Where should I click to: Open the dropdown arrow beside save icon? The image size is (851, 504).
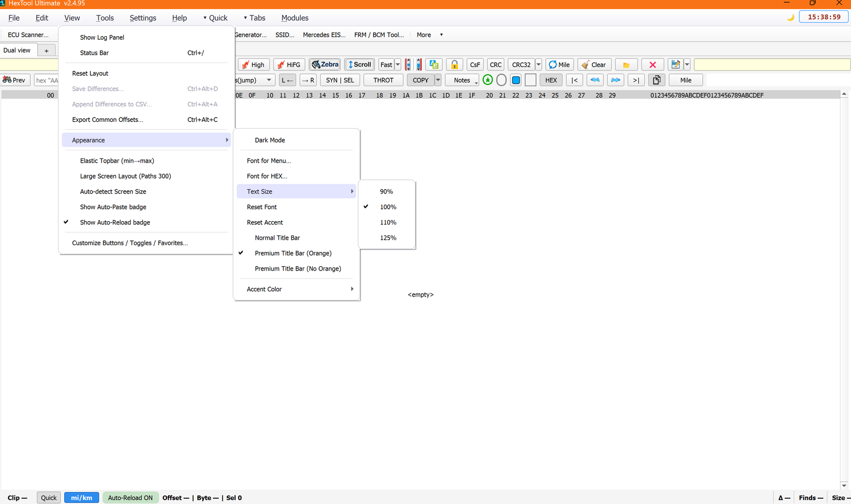coord(687,65)
